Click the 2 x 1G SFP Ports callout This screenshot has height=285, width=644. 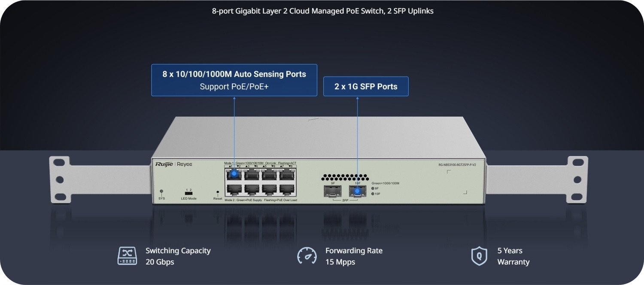366,86
